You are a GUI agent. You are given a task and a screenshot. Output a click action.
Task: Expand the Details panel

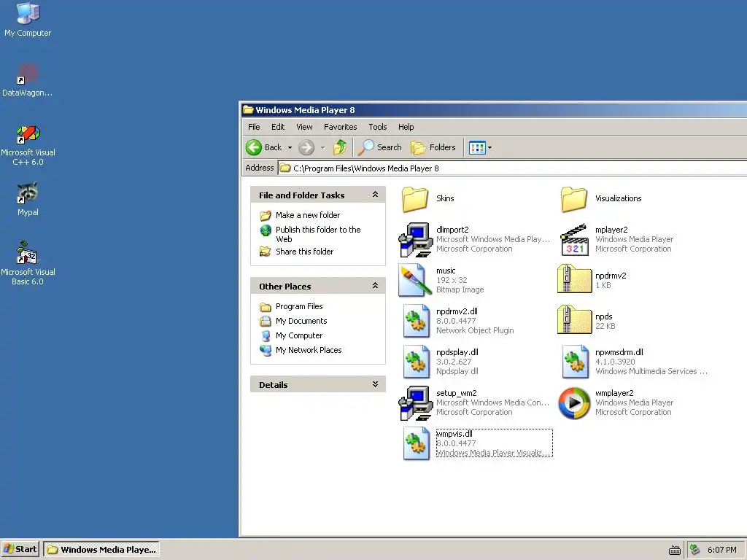point(376,384)
